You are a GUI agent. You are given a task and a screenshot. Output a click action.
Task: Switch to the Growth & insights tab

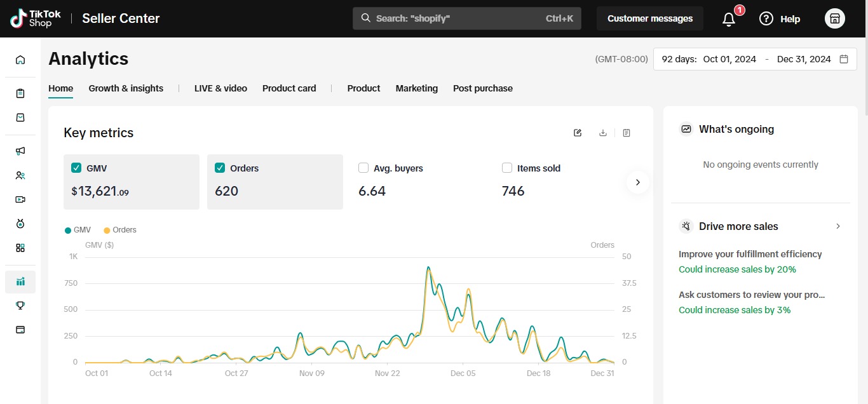(x=126, y=88)
